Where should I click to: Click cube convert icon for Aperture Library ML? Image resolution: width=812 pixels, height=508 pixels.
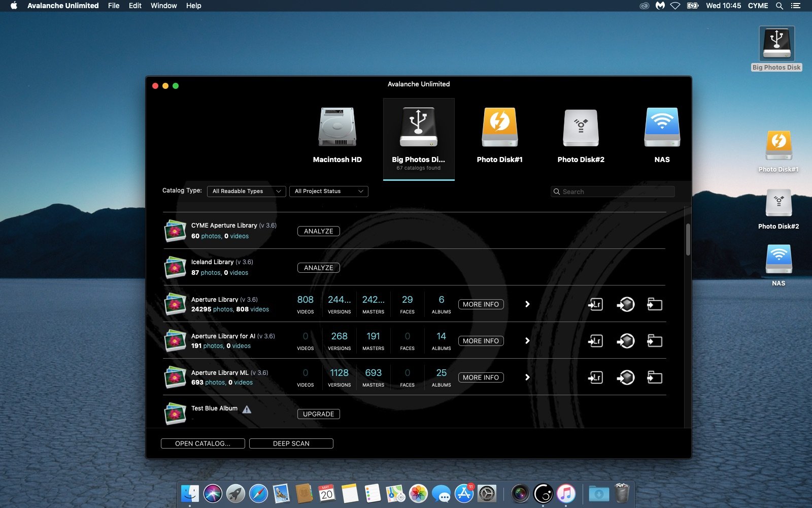625,377
